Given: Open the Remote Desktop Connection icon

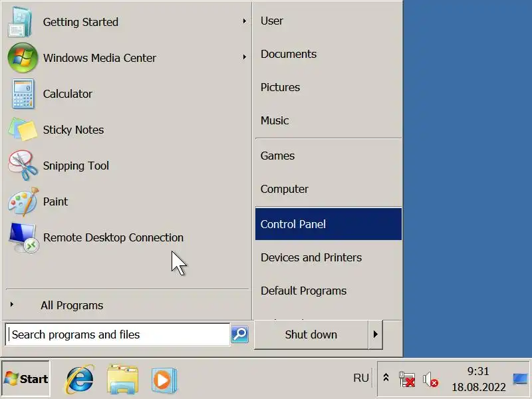Looking at the screenshot, I should point(23,238).
